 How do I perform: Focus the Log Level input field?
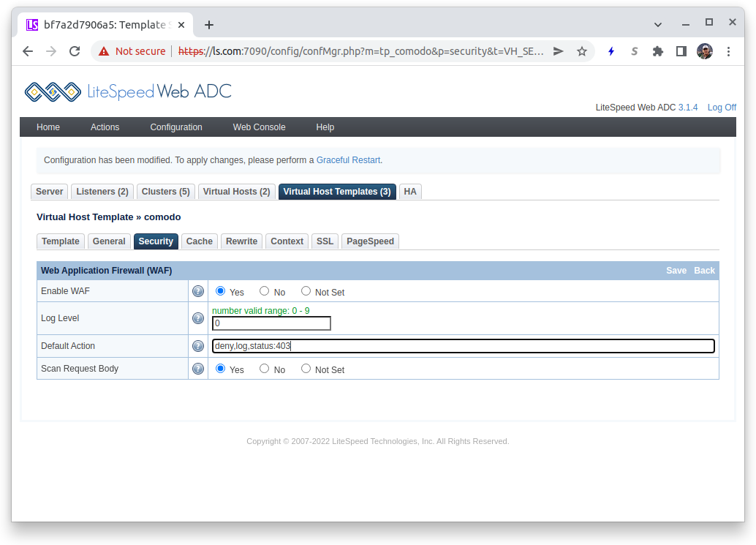coord(271,323)
